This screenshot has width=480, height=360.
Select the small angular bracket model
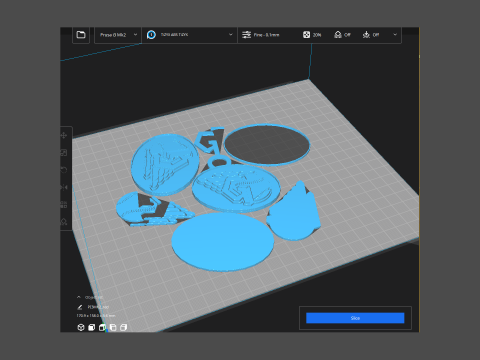209,140
